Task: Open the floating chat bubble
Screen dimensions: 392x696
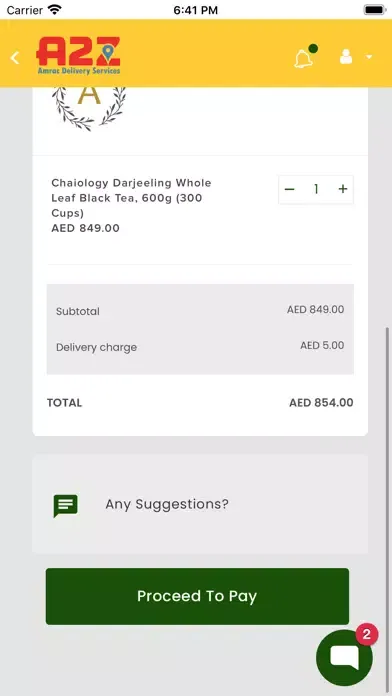Action: tap(344, 658)
